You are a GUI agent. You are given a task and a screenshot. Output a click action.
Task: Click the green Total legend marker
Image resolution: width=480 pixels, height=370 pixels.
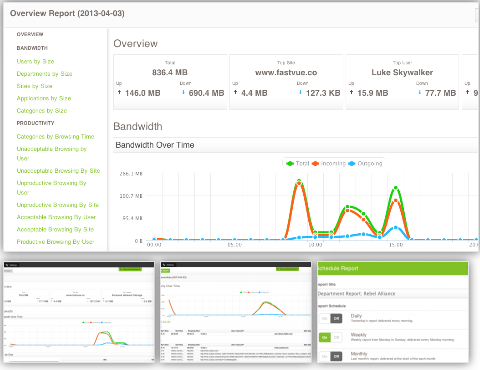coord(290,163)
